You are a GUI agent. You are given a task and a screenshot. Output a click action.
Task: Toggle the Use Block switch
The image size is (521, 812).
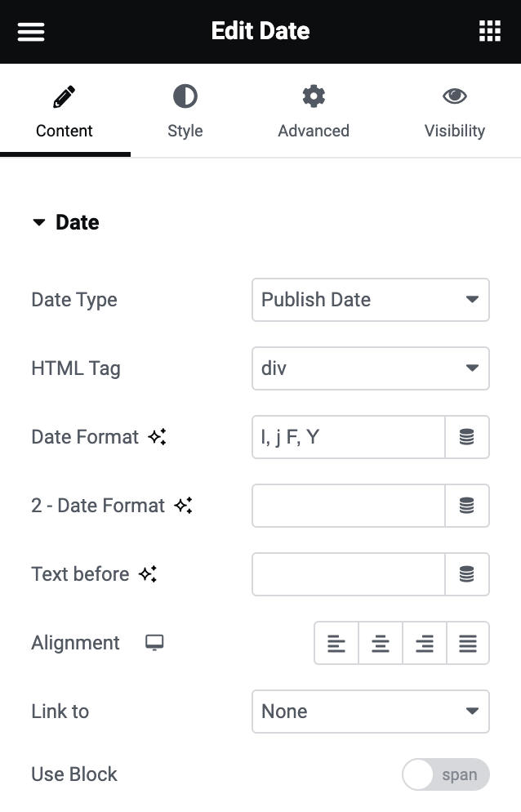tap(446, 774)
